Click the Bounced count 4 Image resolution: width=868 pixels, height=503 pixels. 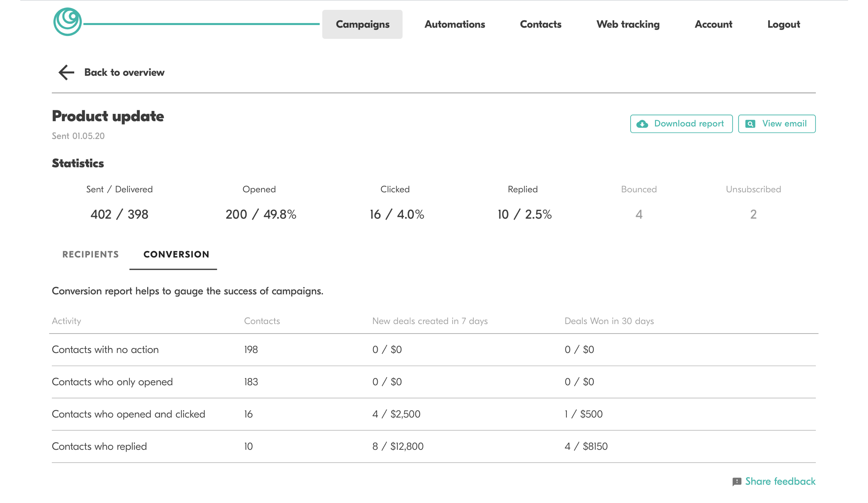point(638,215)
